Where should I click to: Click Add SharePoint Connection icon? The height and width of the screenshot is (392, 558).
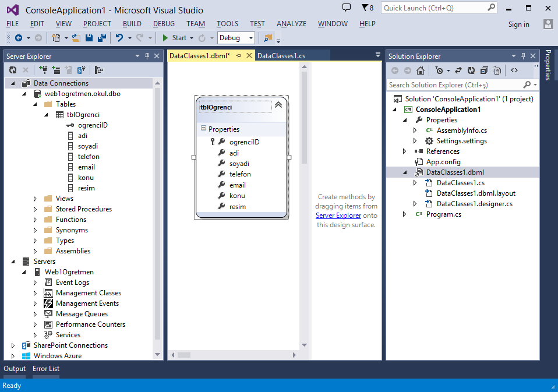(81, 70)
